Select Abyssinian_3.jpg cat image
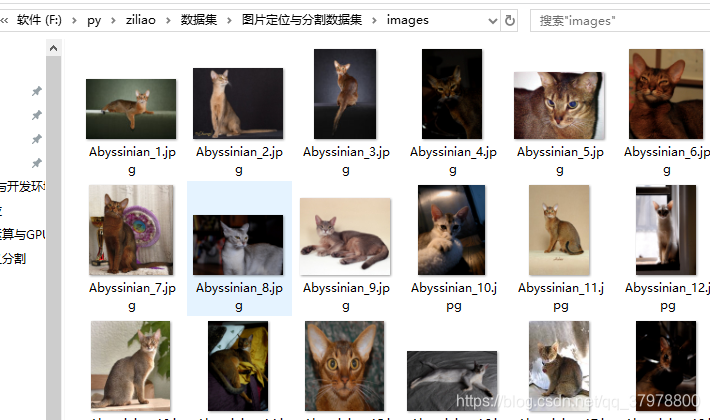 [345, 94]
